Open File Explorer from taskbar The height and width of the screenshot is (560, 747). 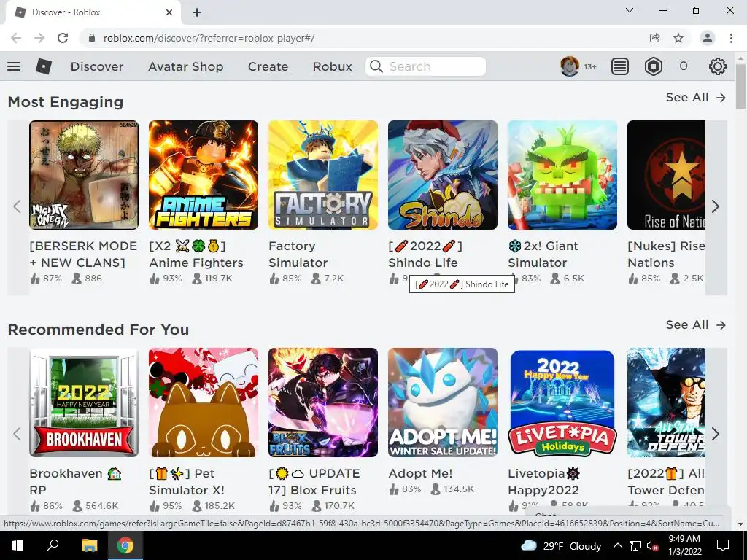pos(89,545)
